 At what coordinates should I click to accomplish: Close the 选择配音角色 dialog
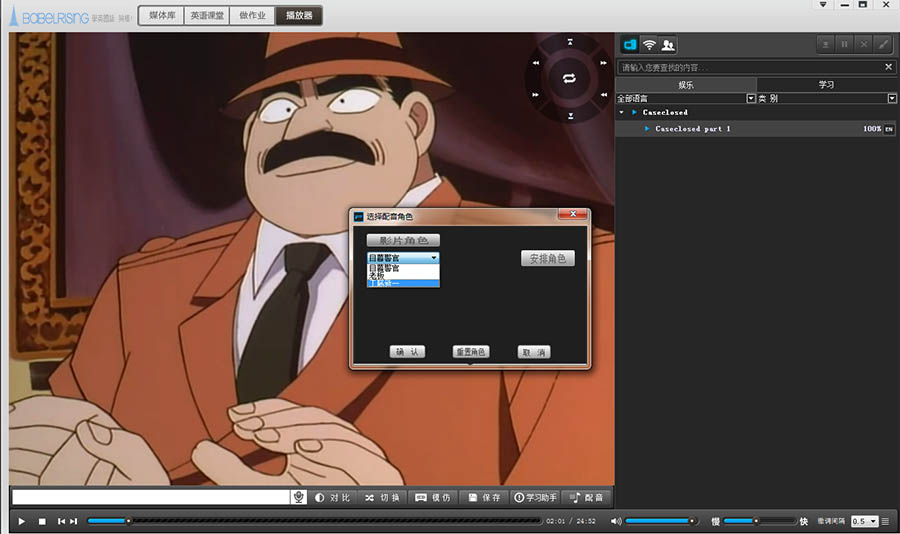pyautogui.click(x=573, y=214)
